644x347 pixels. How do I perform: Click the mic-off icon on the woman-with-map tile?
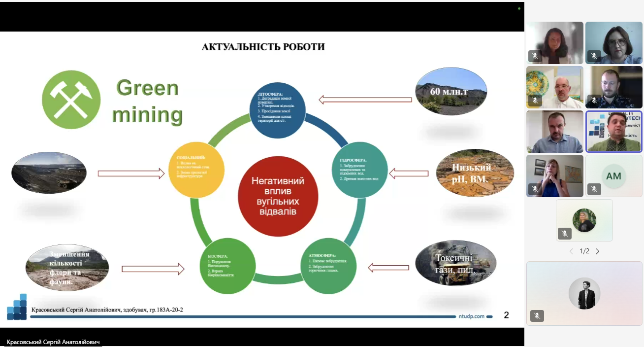[535, 189]
